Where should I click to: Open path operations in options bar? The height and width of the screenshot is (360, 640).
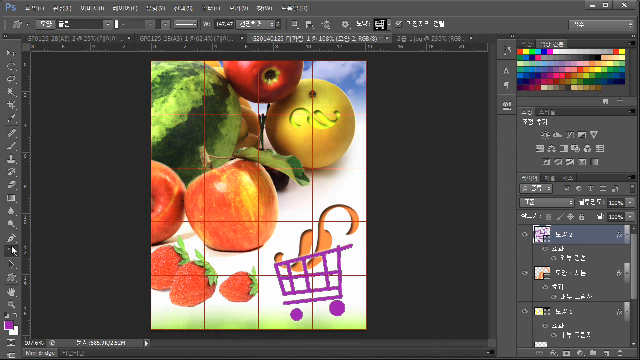[x=294, y=24]
